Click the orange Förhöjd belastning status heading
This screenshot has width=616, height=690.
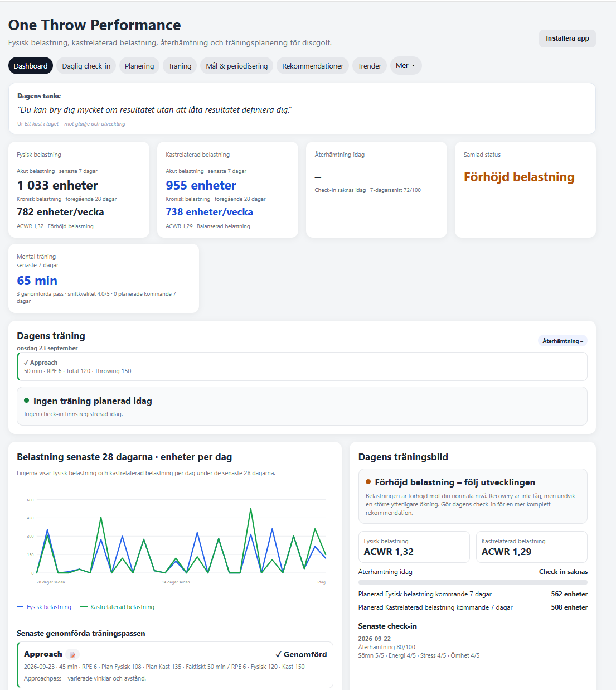tap(519, 177)
